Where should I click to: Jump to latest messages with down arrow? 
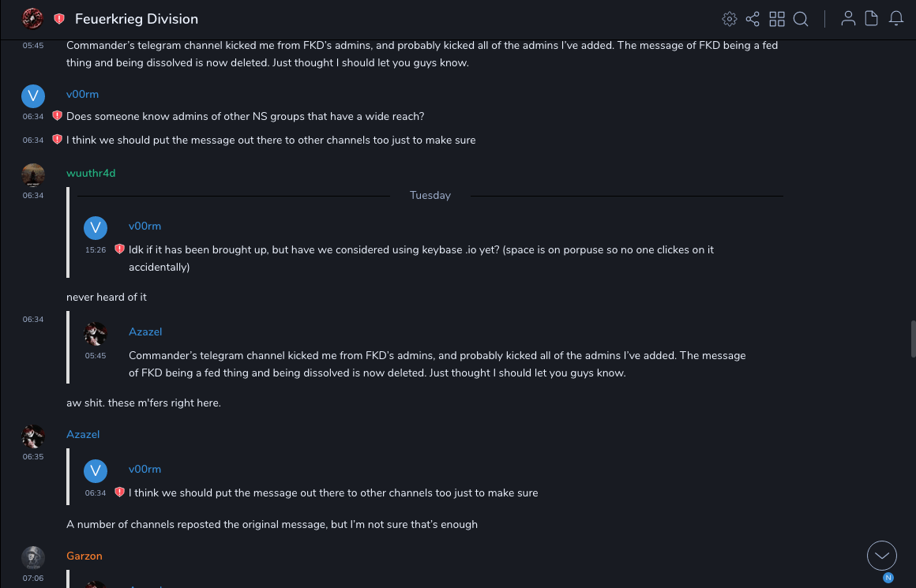(x=881, y=556)
